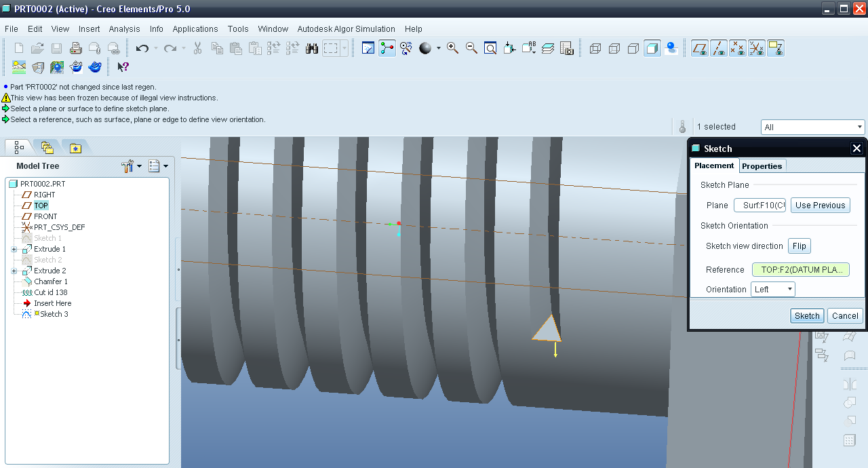Click the room editor globe icon

pyautogui.click(x=57, y=67)
